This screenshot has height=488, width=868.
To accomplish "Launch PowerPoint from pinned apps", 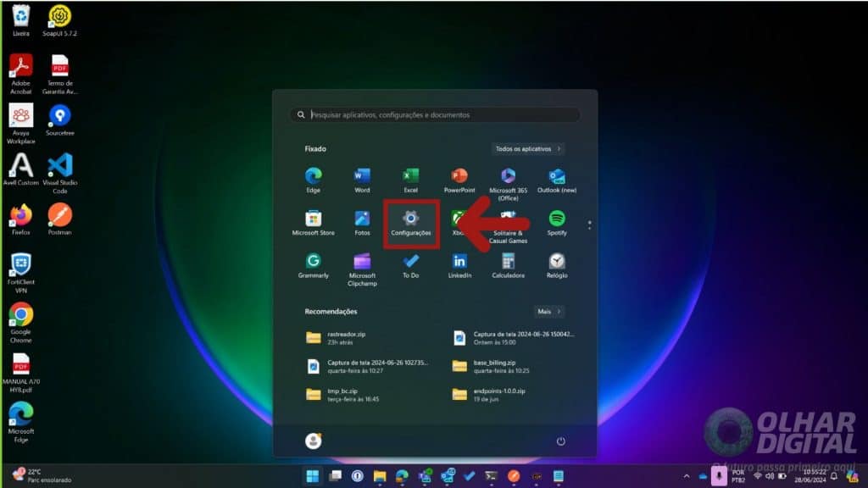I will point(459,180).
